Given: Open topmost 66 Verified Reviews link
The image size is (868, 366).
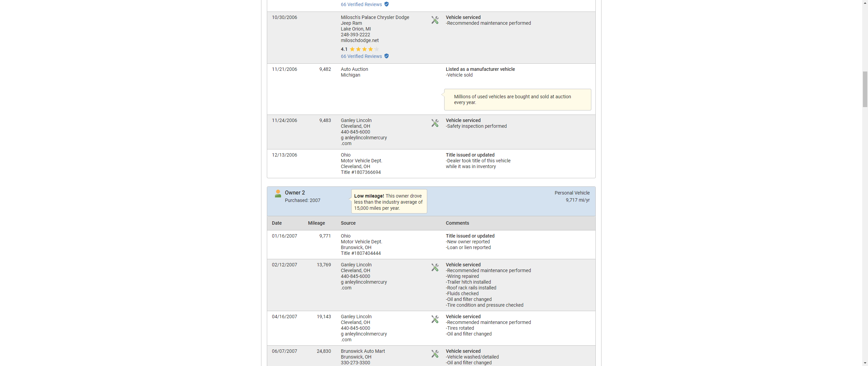Looking at the screenshot, I should [361, 4].
